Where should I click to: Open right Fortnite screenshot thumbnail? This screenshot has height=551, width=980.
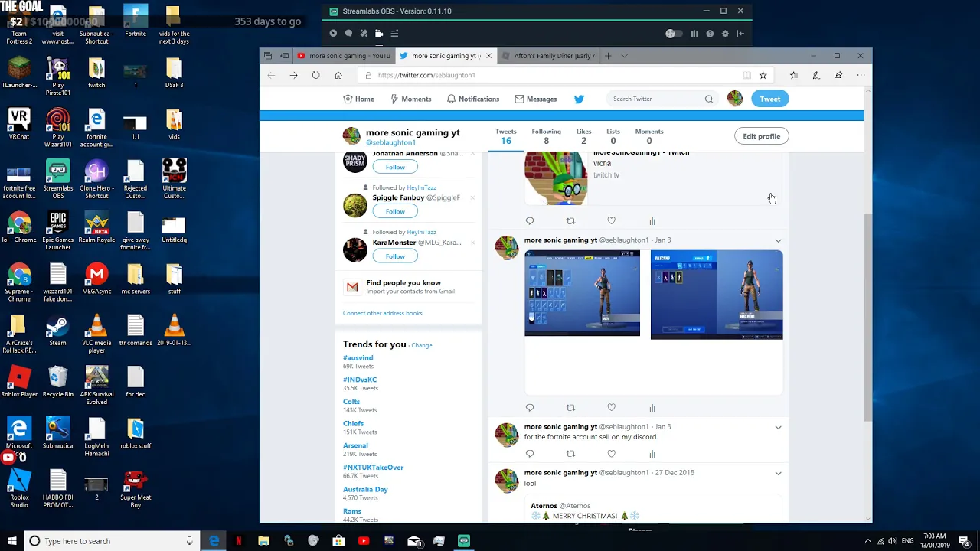coord(717,295)
